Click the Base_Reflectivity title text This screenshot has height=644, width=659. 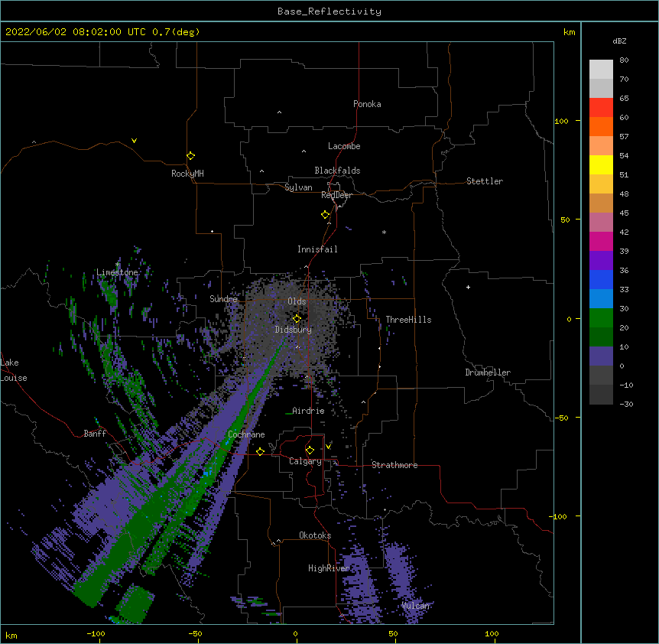(x=329, y=11)
